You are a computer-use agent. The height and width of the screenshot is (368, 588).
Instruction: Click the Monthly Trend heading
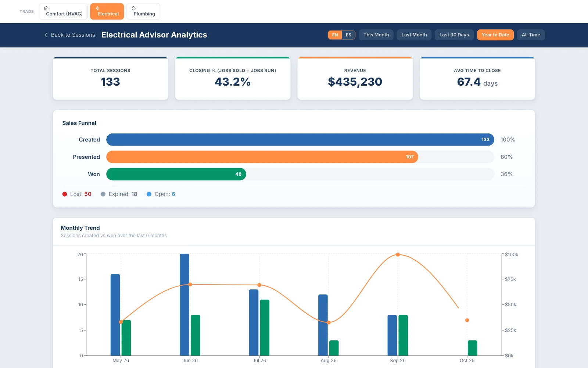point(80,228)
